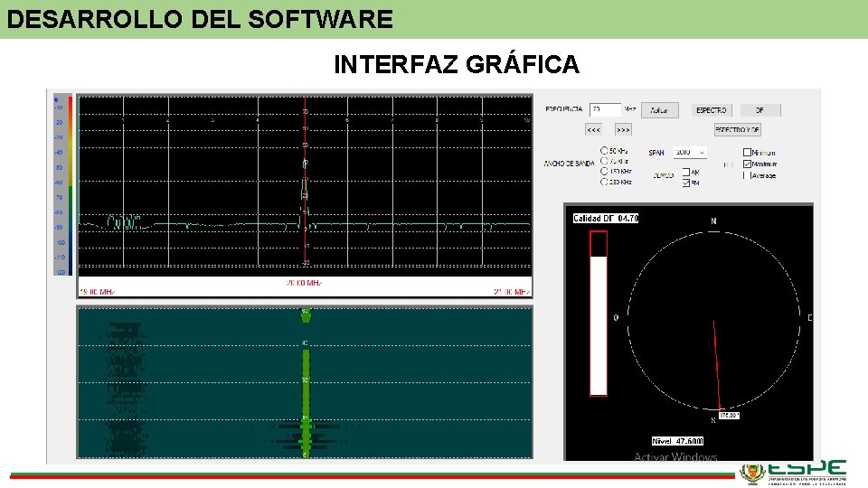Image resolution: width=868 pixels, height=488 pixels.
Task: Open the SPAN dropdown
Action: [x=690, y=152]
